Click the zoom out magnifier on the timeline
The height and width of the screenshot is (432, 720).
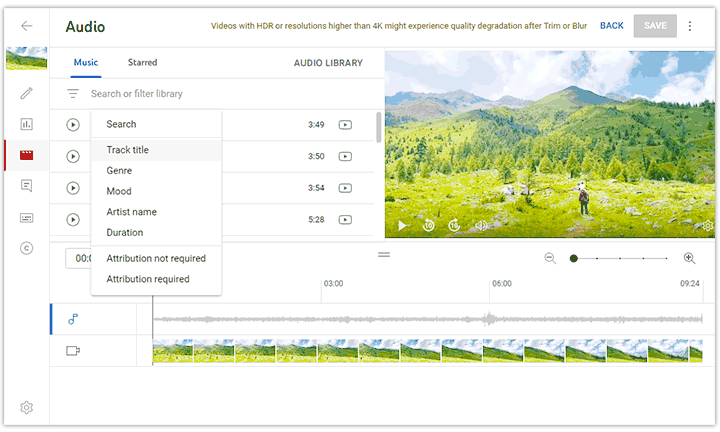click(550, 258)
